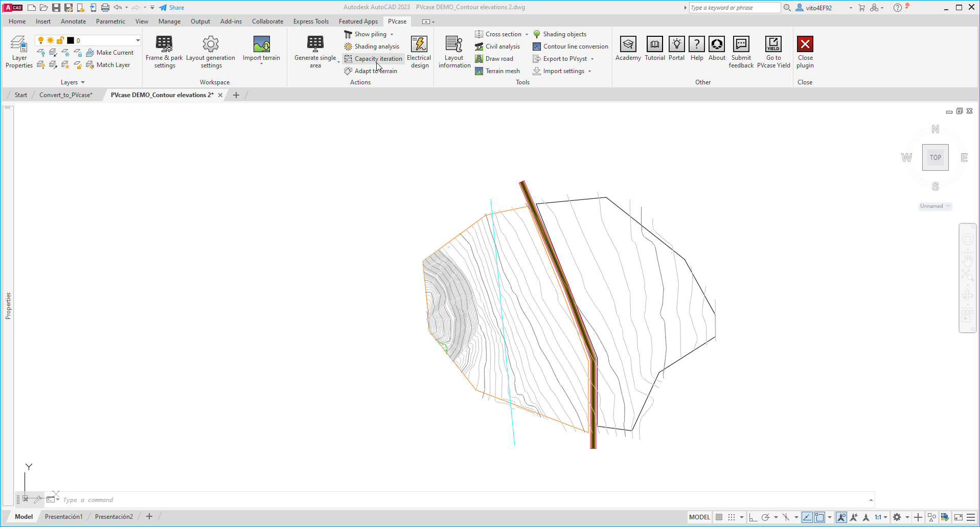
Task: Toggle Ortho mode in status bar
Action: 753,517
